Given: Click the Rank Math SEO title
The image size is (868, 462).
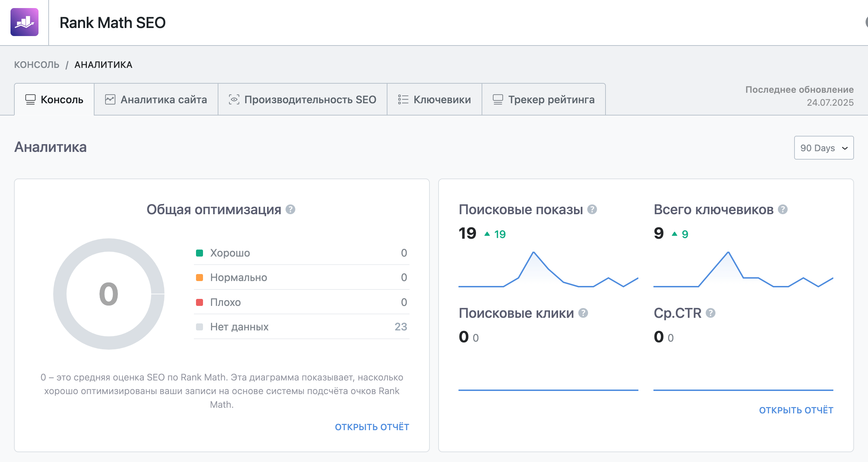Looking at the screenshot, I should 113,23.
